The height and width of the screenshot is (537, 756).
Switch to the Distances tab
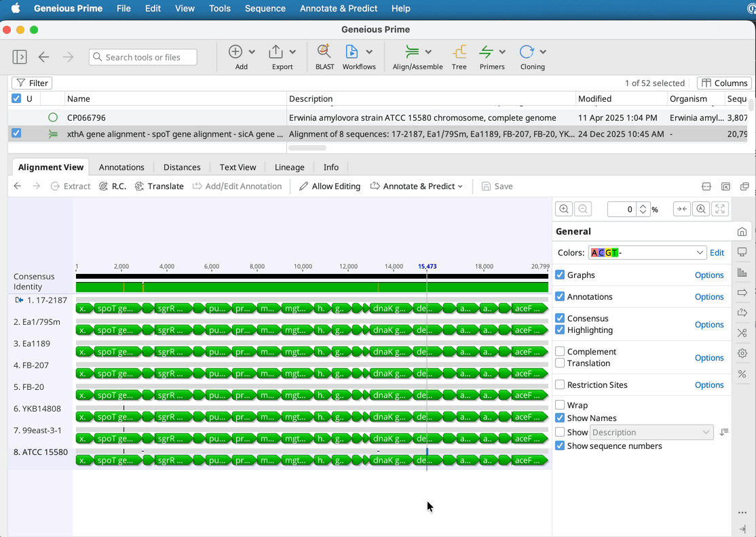[x=182, y=167]
